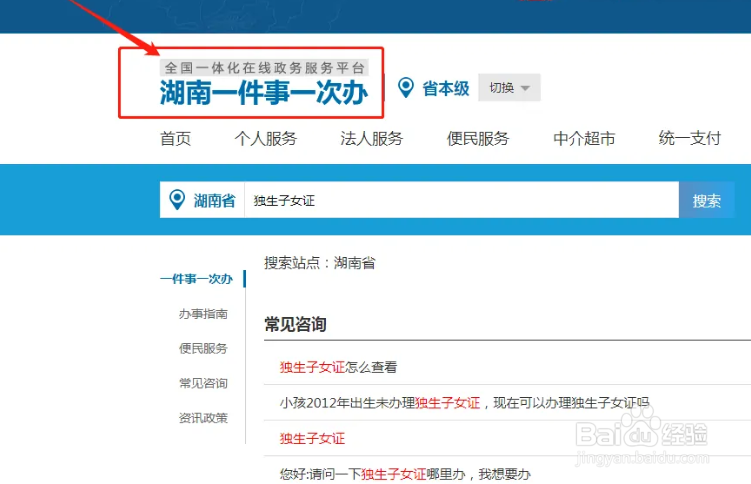751x484 pixels.
Task: Open the result 独生子女证怎么查看
Action: (338, 367)
